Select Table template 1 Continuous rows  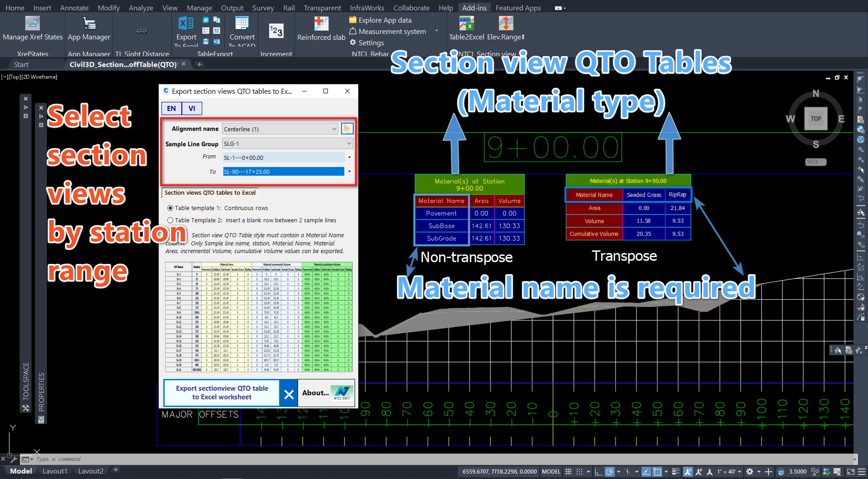coord(171,208)
